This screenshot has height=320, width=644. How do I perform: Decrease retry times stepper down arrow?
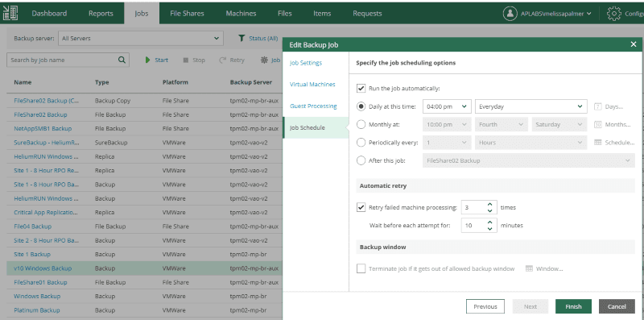(489, 210)
